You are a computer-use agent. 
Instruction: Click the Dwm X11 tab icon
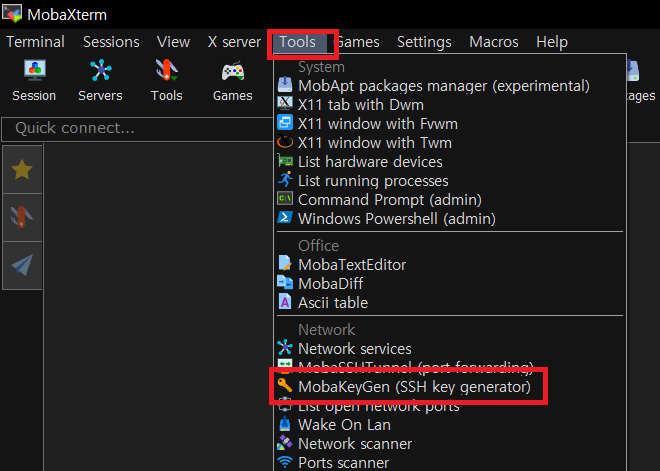(285, 103)
